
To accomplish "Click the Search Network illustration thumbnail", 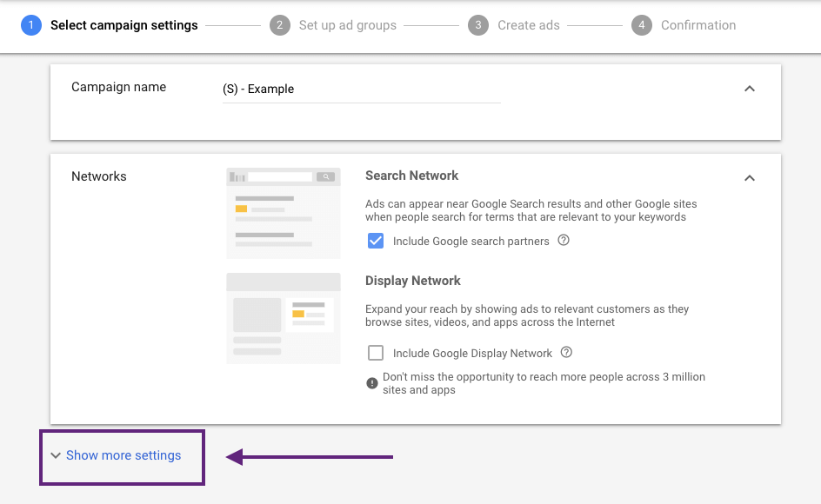I will coord(284,213).
